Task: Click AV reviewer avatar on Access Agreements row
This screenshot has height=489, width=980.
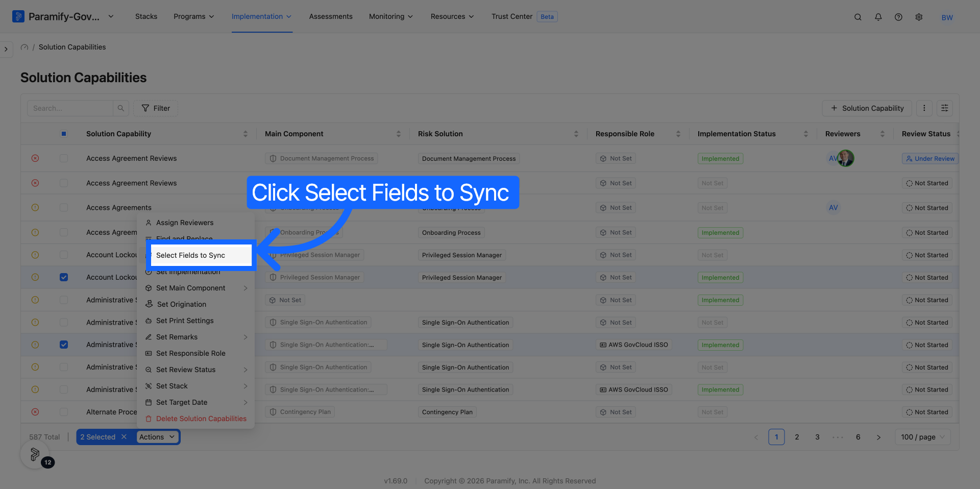Action: point(834,208)
